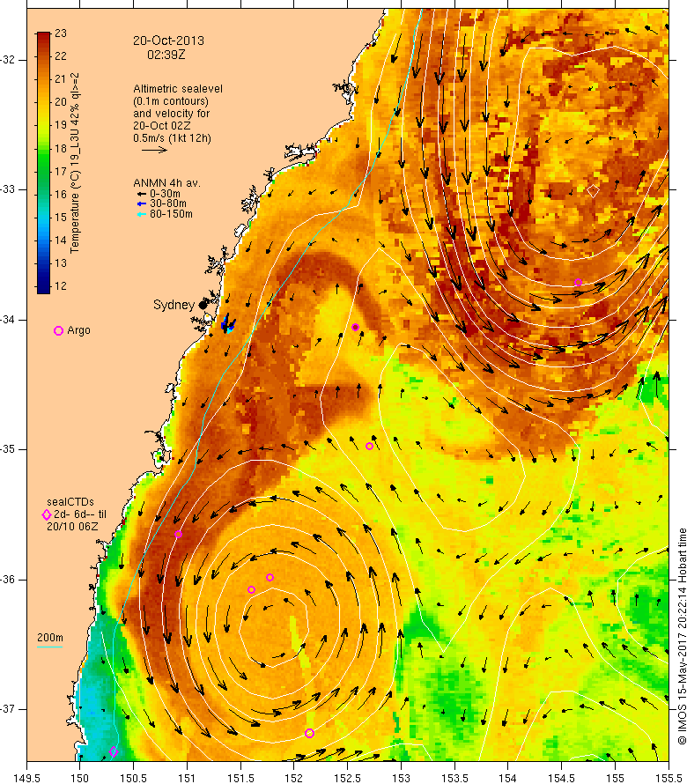Click the '23' colorbar tick label
The width and height of the screenshot is (687, 784).
click(x=61, y=33)
